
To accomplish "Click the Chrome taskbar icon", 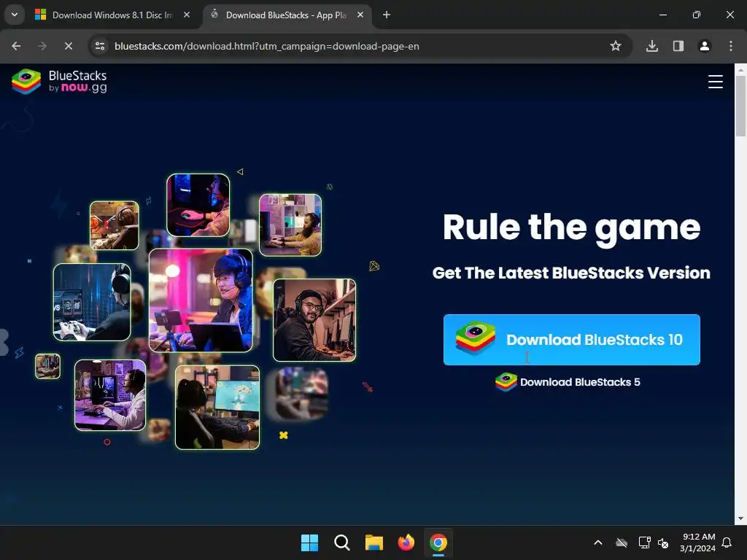I will (438, 542).
